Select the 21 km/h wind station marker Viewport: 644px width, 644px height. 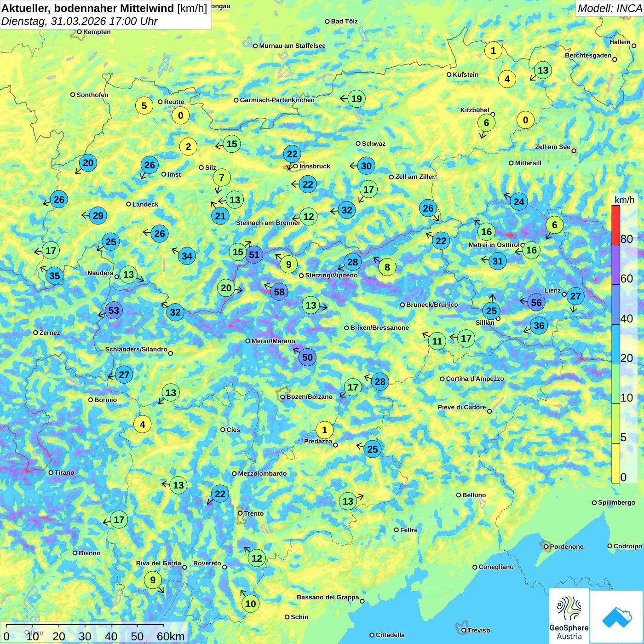pos(220,216)
